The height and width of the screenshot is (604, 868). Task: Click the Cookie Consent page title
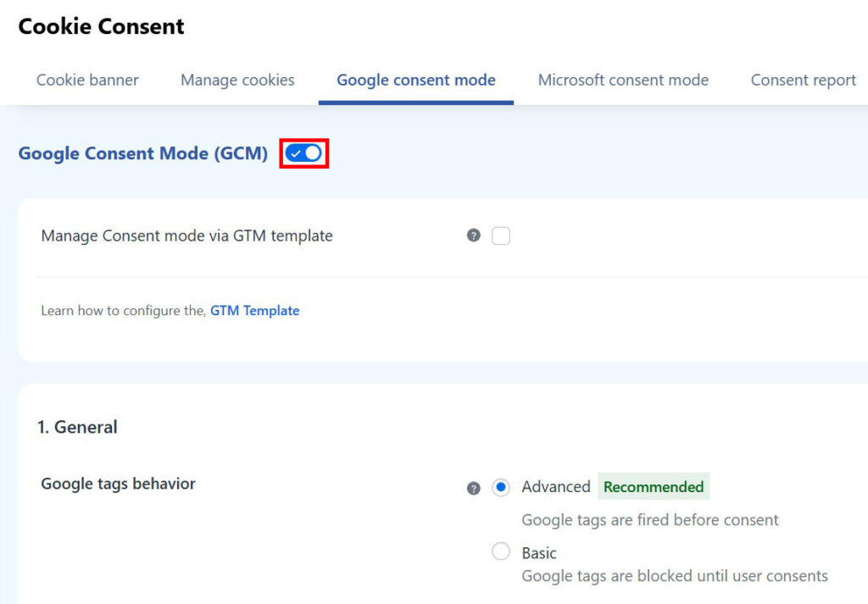tap(100, 26)
